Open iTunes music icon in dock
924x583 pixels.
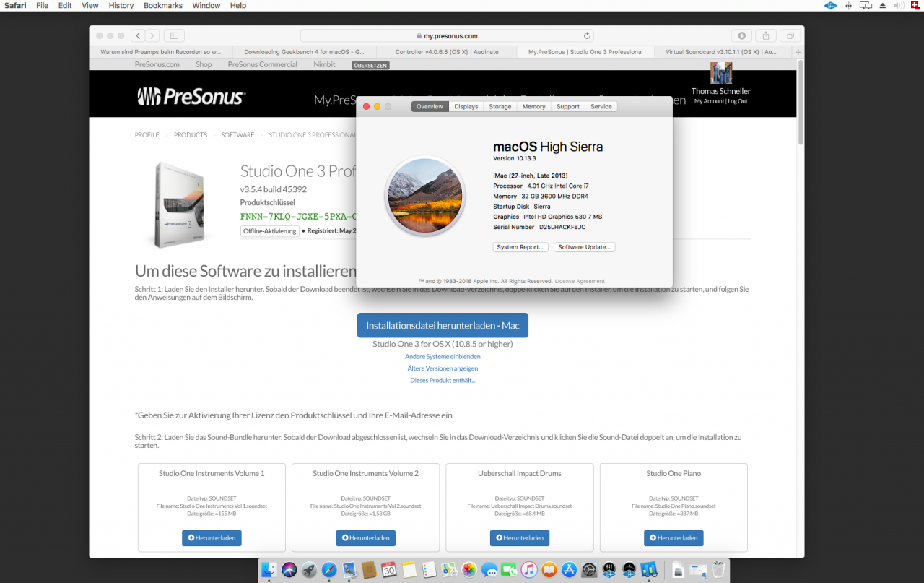click(529, 569)
